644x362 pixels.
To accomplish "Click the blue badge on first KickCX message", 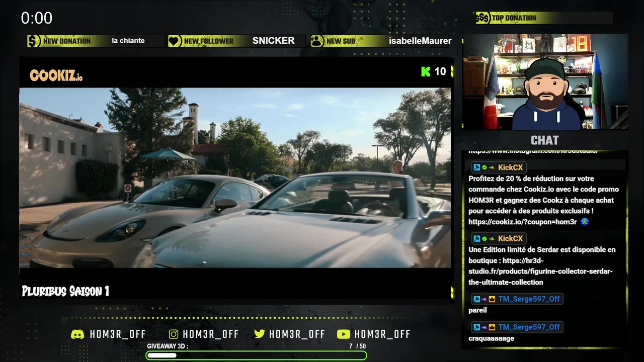I will [x=476, y=167].
